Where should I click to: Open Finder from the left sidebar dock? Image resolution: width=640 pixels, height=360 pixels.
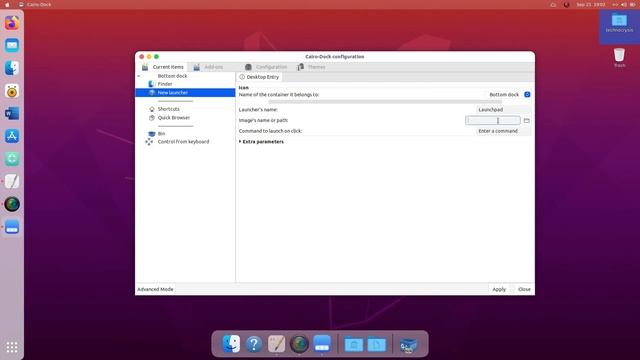click(x=12, y=68)
